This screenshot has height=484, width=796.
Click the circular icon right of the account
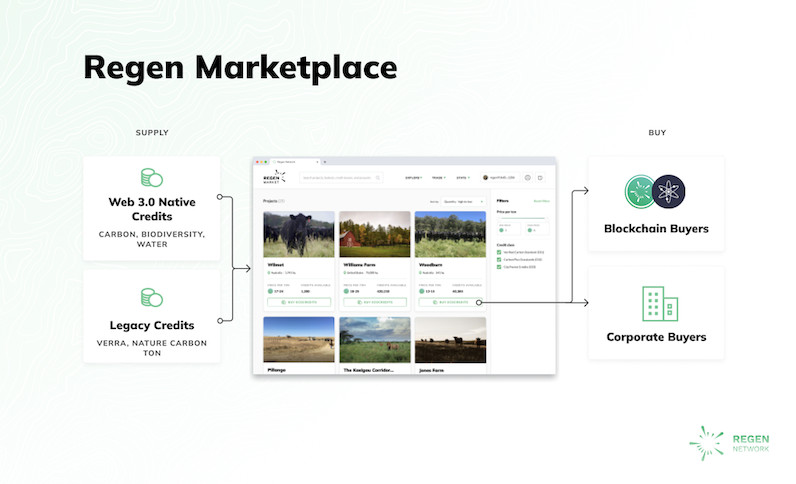[x=527, y=177]
